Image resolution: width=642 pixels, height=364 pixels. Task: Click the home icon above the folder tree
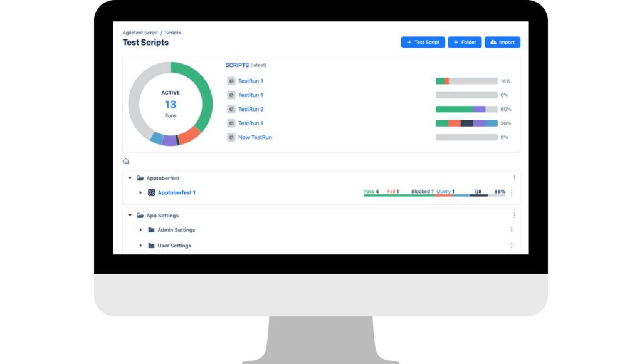click(126, 161)
